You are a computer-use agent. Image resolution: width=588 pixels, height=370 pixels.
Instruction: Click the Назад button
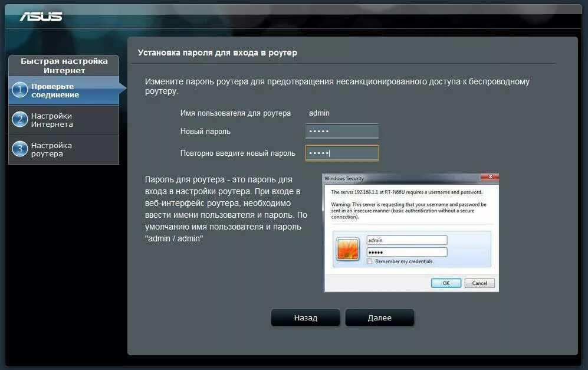306,317
